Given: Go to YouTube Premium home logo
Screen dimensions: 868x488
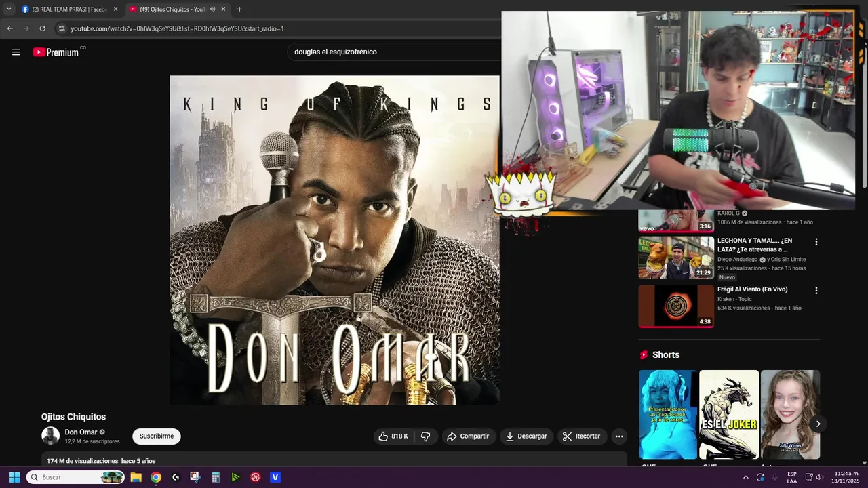Looking at the screenshot, I should point(56,52).
